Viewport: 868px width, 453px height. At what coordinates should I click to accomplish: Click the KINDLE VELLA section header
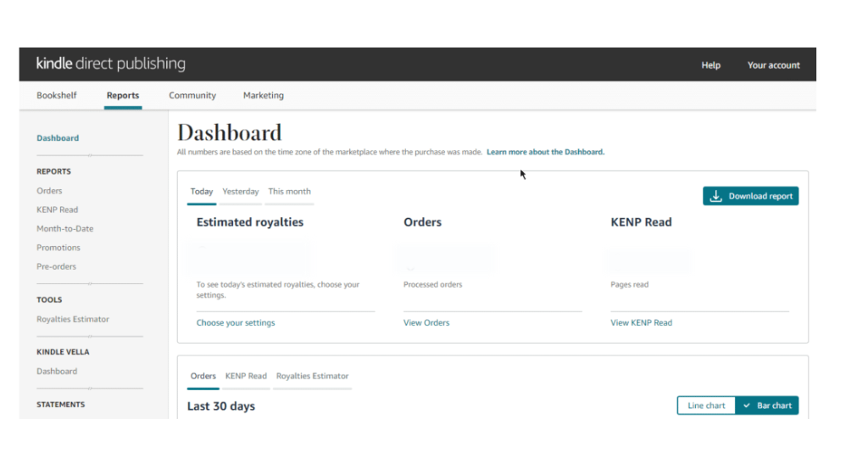[x=63, y=352]
